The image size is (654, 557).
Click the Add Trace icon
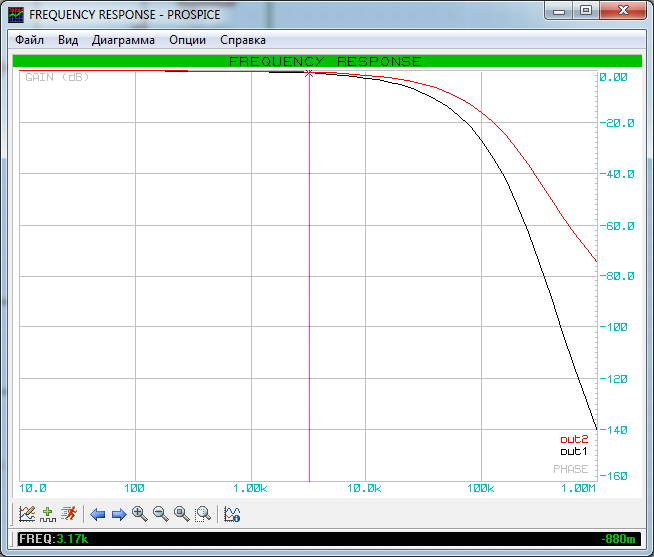tap(47, 514)
